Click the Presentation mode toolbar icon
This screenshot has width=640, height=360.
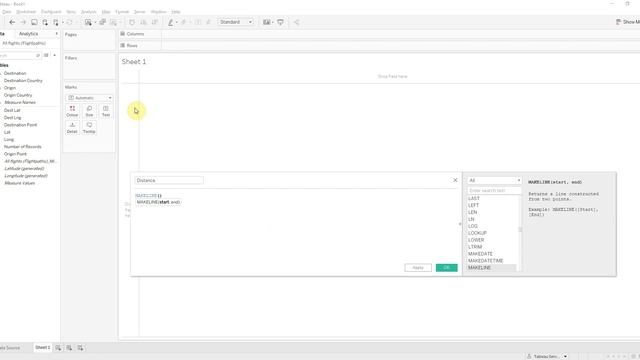(280, 22)
